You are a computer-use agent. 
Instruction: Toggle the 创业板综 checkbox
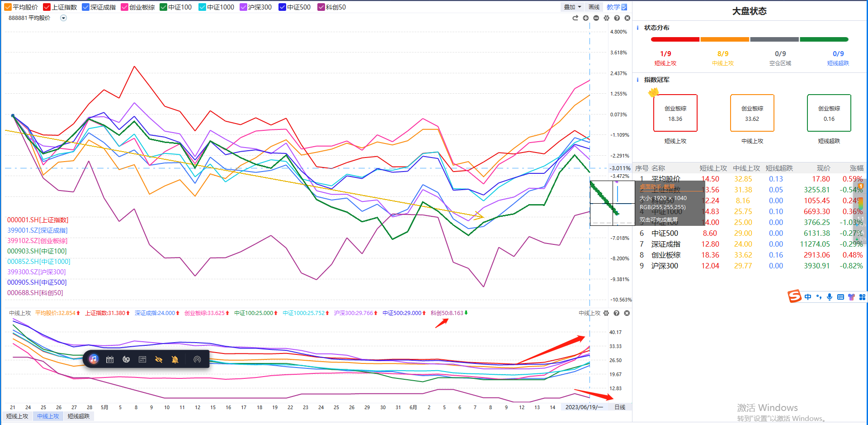124,7
